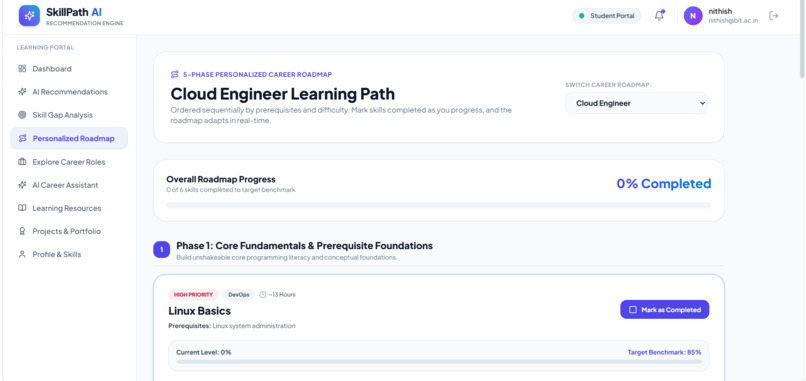Open Profile & Skills page

[x=69, y=255]
